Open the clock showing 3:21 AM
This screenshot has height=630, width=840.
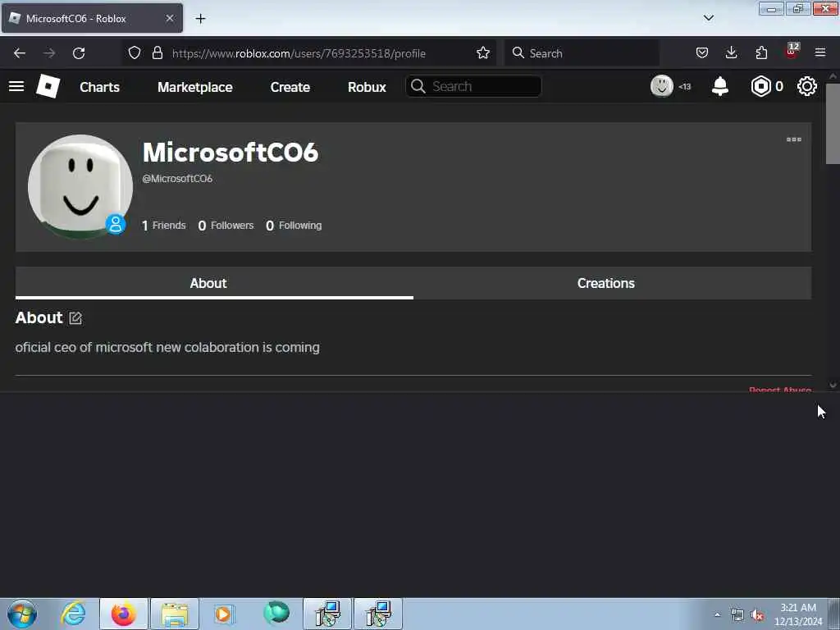pyautogui.click(x=798, y=614)
